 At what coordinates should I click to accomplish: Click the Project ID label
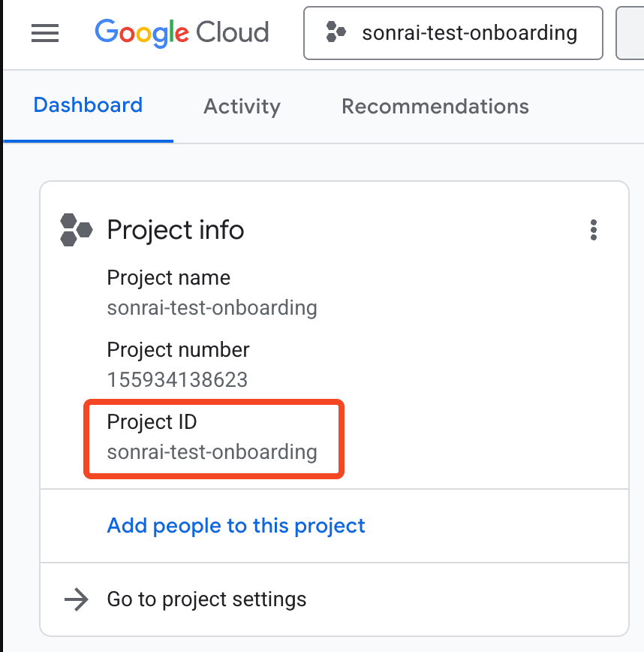[152, 422]
